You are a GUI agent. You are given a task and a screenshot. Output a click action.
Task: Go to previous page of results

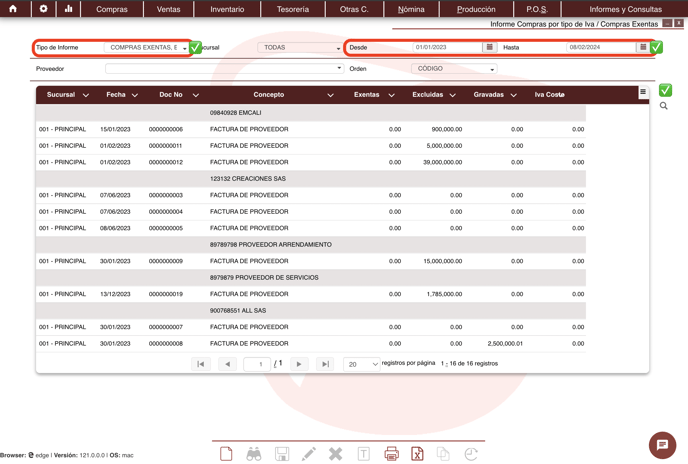tap(227, 364)
